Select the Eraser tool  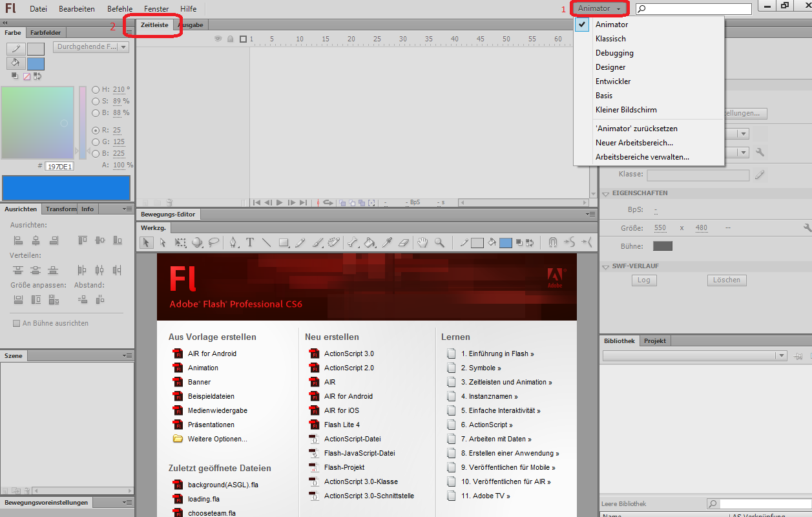point(404,242)
